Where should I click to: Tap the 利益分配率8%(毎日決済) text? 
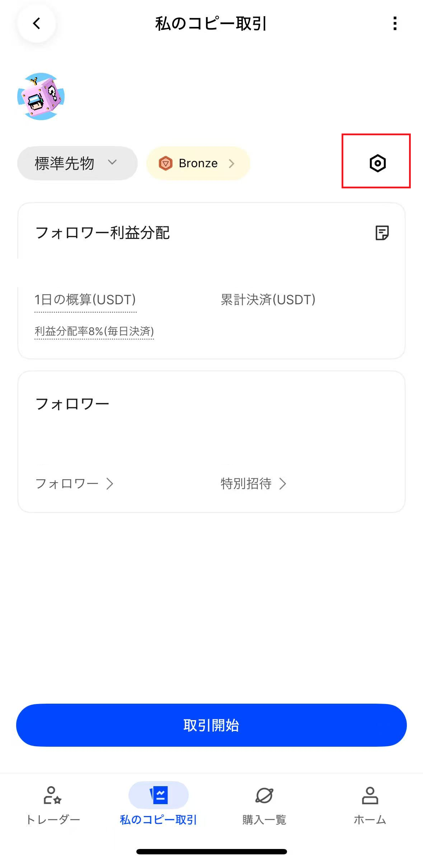click(x=94, y=331)
